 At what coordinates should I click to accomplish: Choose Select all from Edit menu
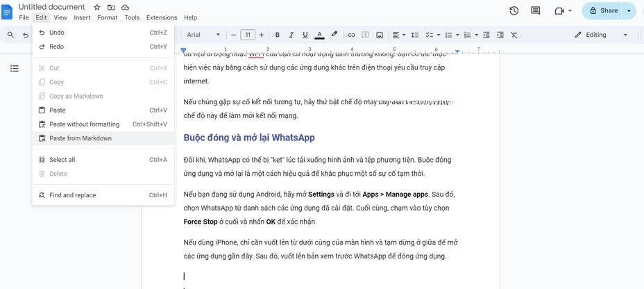click(103, 160)
